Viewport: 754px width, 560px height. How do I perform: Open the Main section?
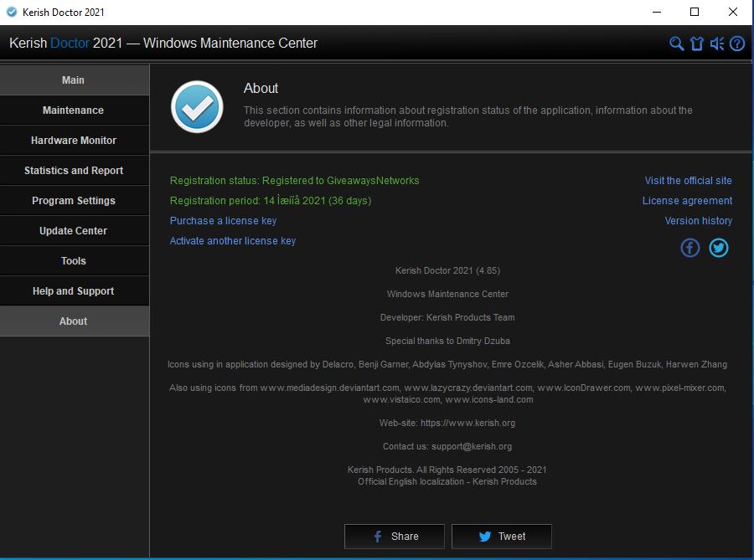[75, 80]
